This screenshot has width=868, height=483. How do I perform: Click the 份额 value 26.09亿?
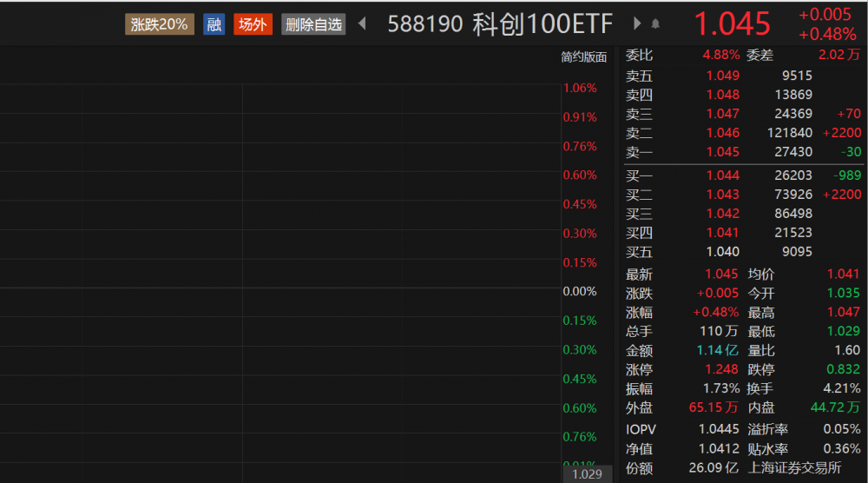[x=713, y=468]
